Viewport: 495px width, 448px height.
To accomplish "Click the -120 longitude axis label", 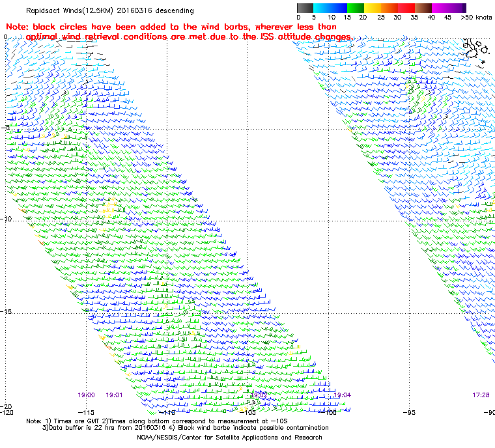I will (x=7, y=412).
